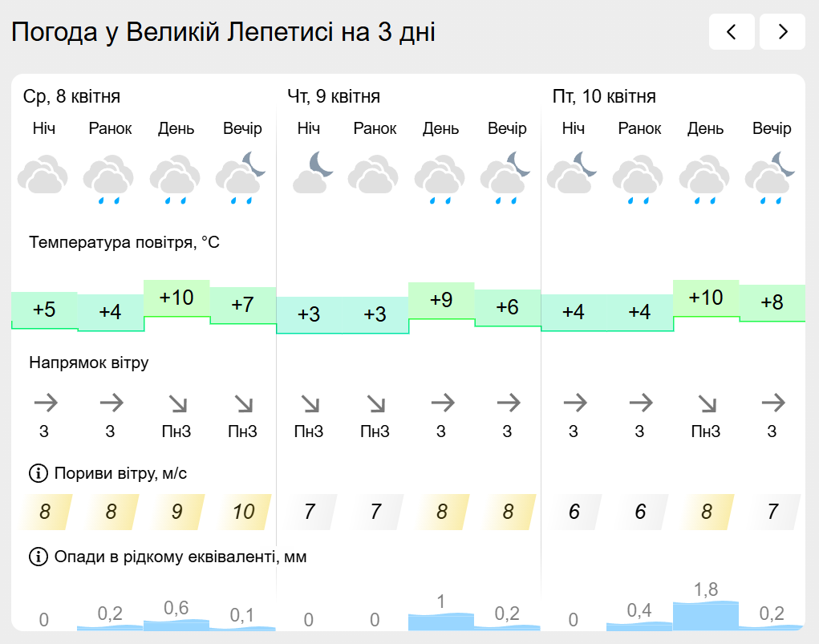Click Thursday night +3 temperature cell
Image resolution: width=819 pixels, height=644 pixels.
tap(309, 314)
